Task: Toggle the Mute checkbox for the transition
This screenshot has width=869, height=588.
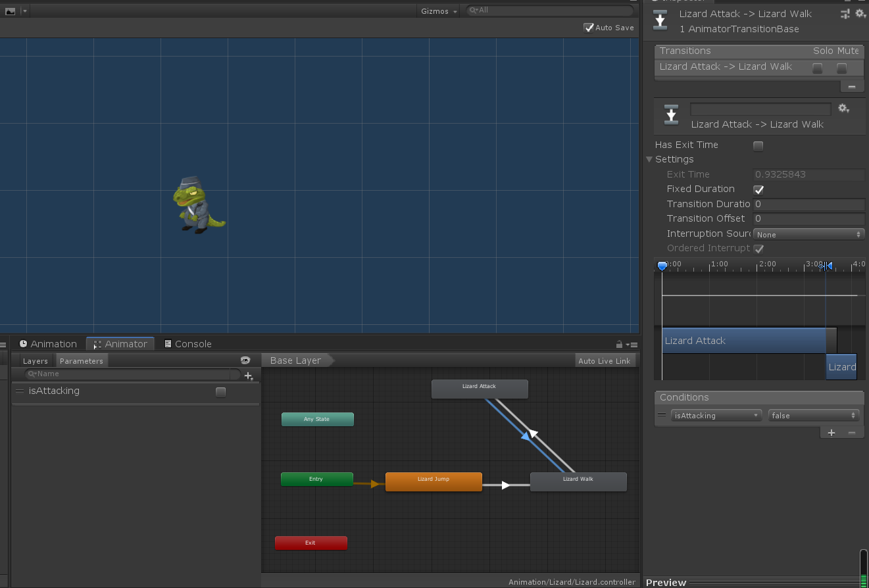Action: coord(841,68)
